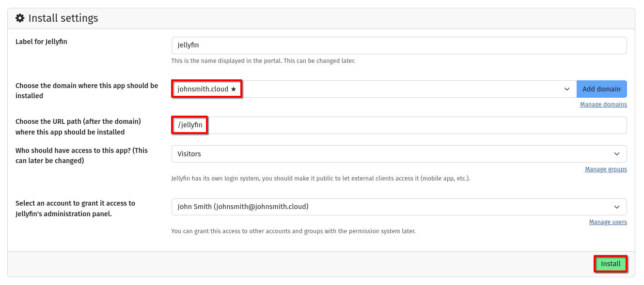Viewport: 644px width, 285px height.
Task: Go to the Manage users link
Action: (x=608, y=222)
